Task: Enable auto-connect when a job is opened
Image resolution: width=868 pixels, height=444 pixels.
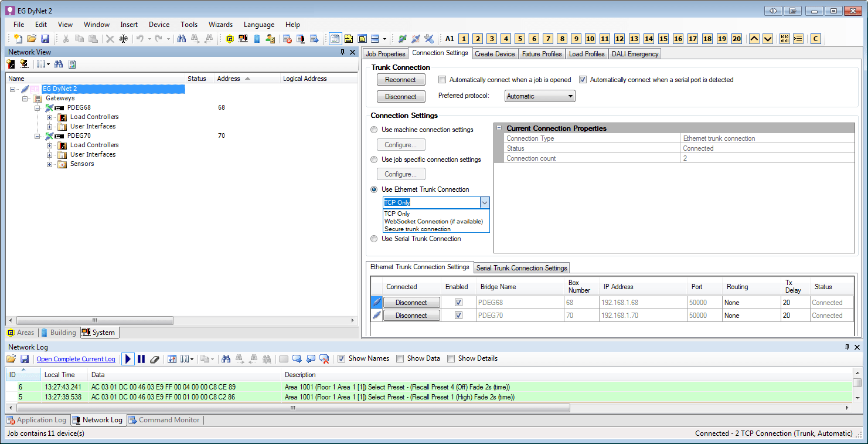Action: (x=442, y=80)
